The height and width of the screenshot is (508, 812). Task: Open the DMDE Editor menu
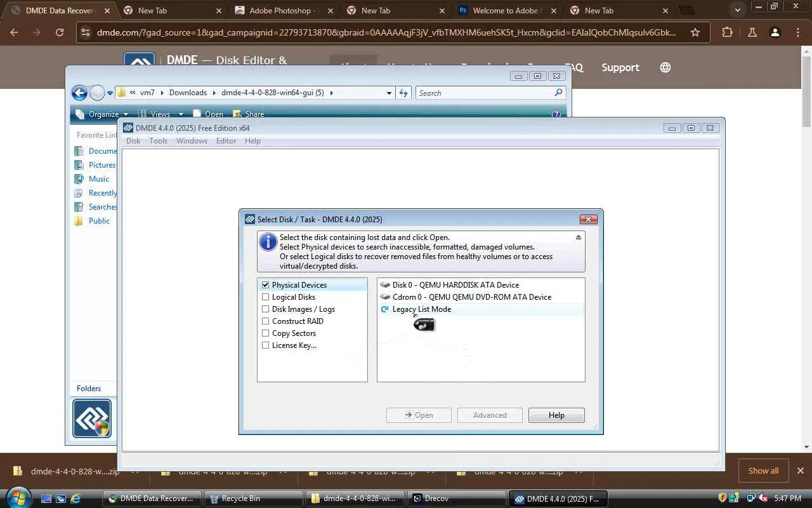226,141
